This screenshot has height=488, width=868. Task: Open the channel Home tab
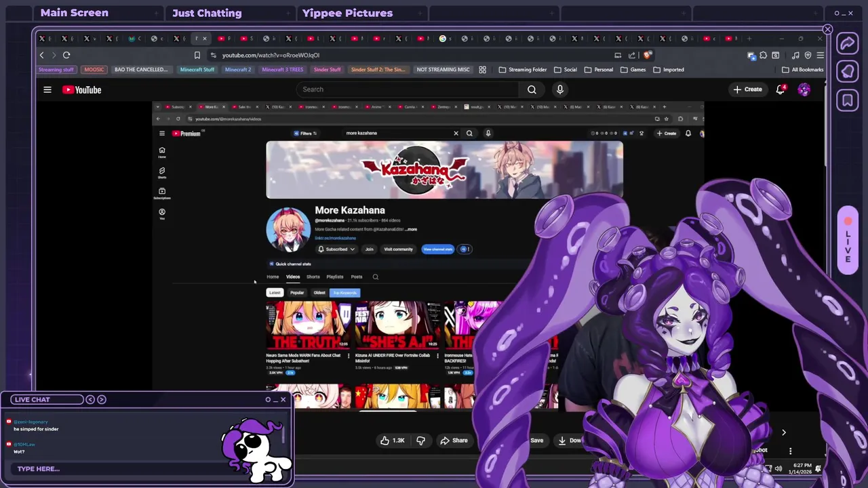point(273,277)
